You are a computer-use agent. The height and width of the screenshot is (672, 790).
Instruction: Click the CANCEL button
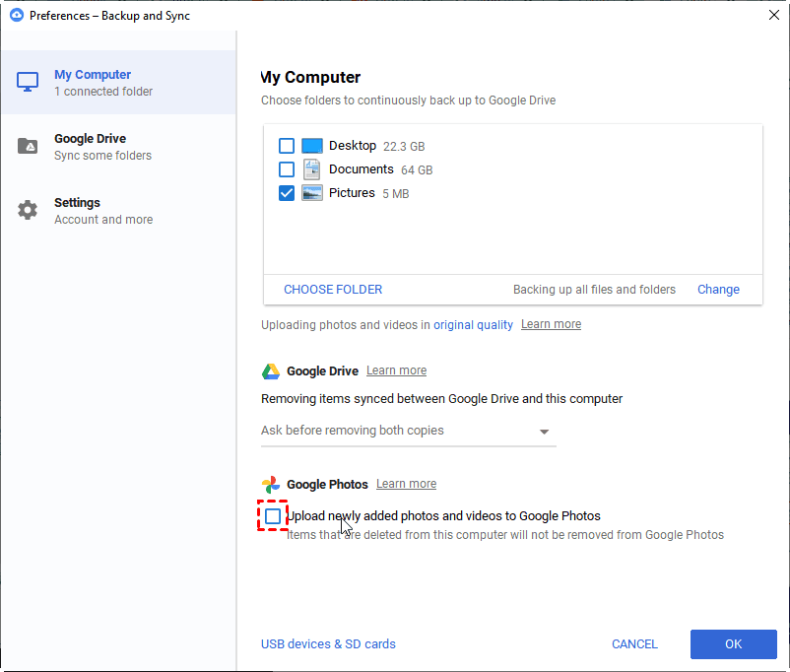pos(634,644)
